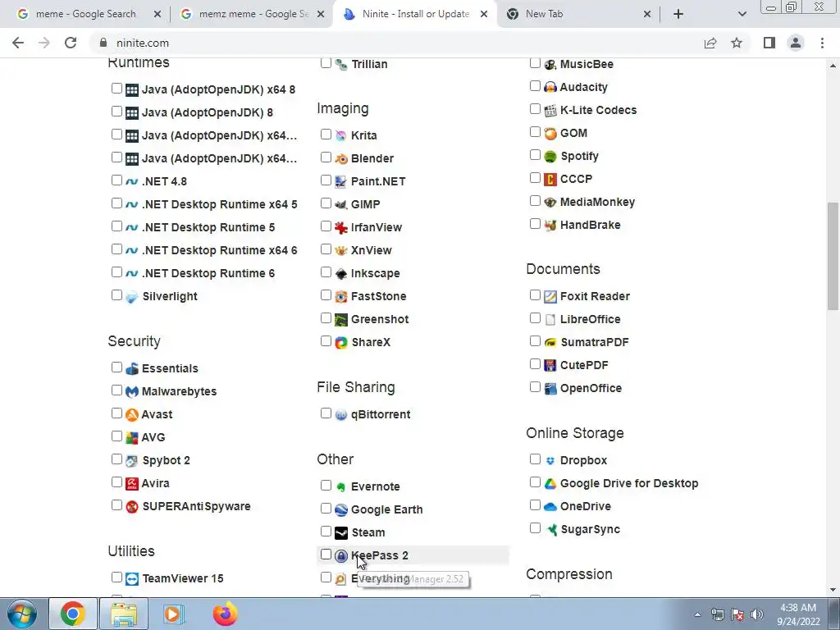Check the SugarSync checkbox
Image resolution: width=840 pixels, height=630 pixels.
(x=535, y=528)
